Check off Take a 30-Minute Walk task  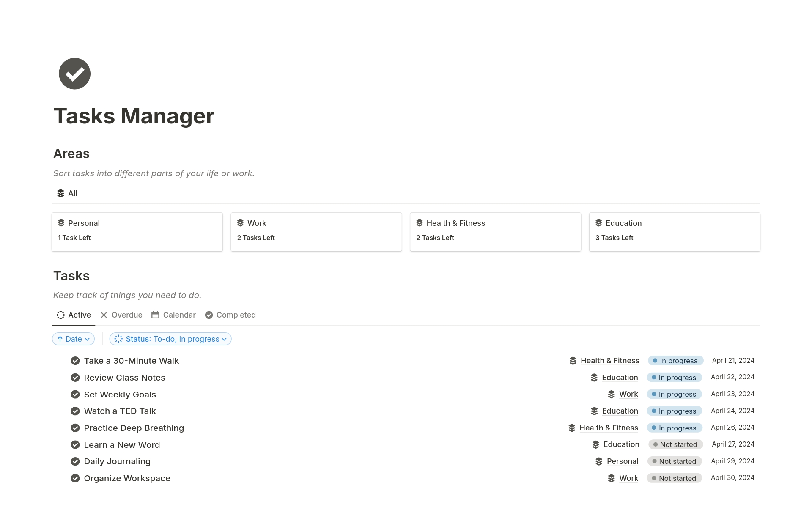tap(75, 361)
